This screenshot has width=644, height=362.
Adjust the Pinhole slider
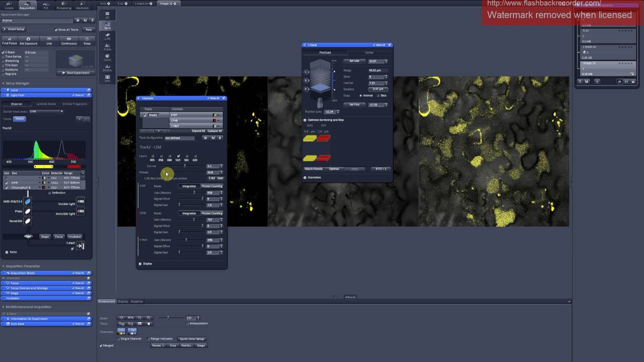click(x=182, y=172)
